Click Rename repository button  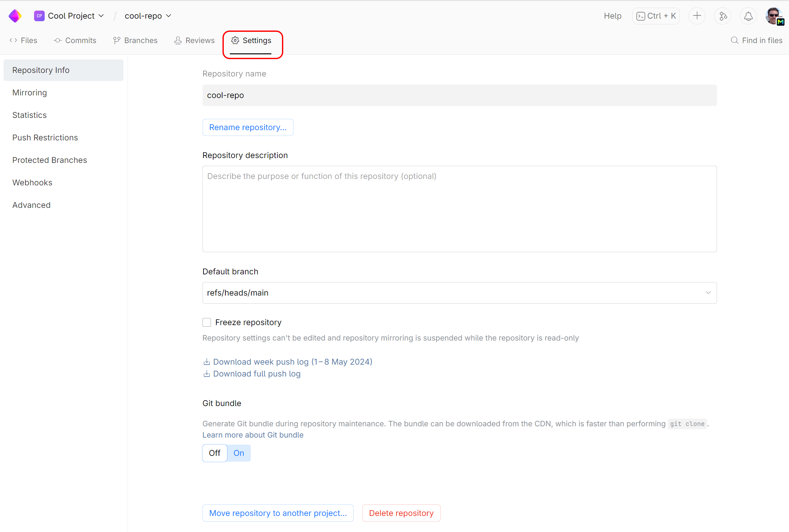tap(248, 127)
